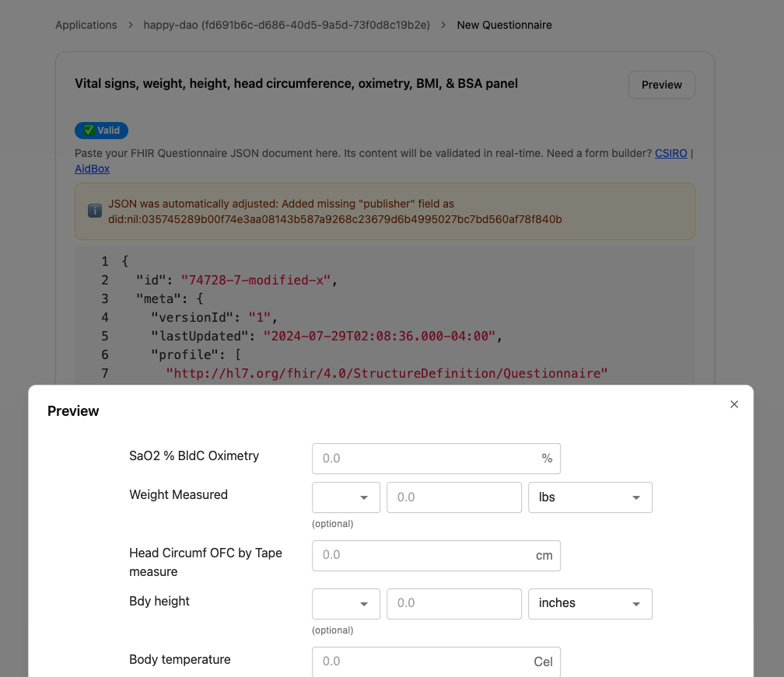Focus the Head Circumf OFC input field
The image size is (784, 677).
[424, 556]
